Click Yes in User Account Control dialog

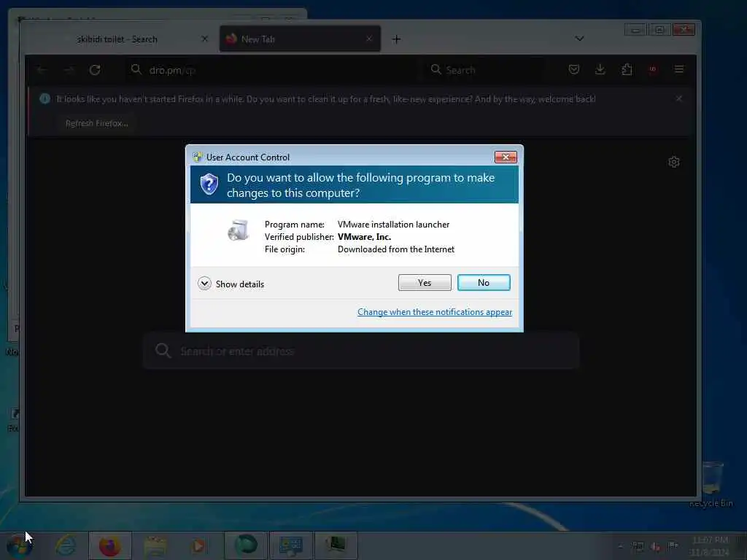[x=425, y=282]
